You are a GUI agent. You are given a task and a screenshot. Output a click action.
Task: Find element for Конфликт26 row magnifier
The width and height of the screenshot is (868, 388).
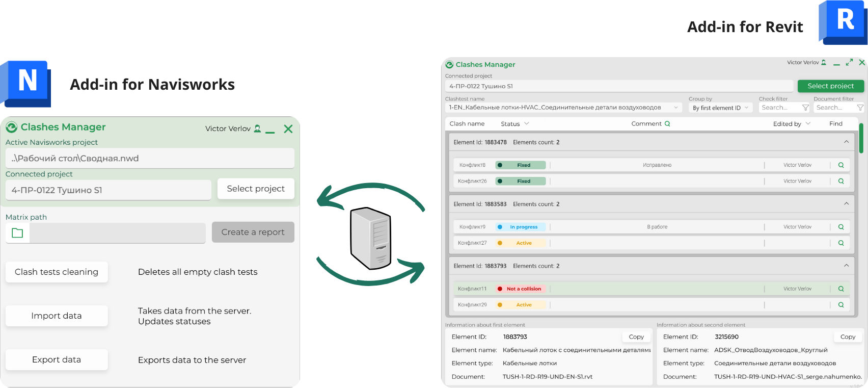[841, 181]
